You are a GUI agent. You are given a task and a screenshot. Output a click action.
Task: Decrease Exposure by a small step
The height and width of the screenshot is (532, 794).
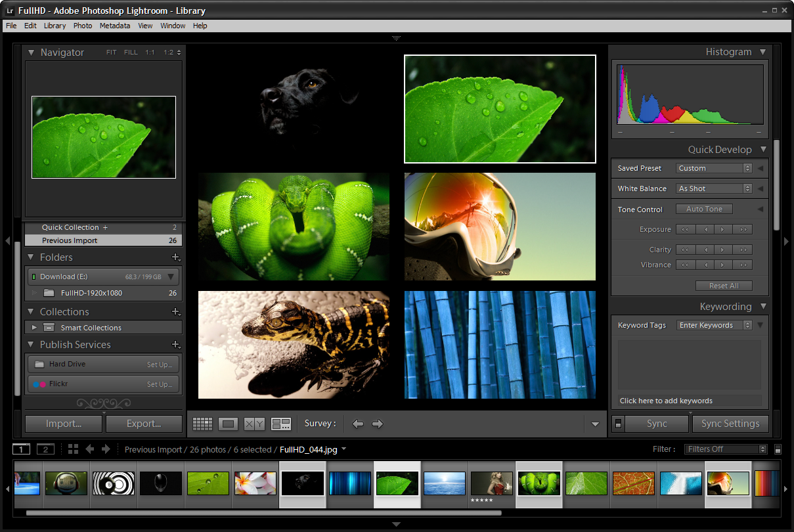705,229
